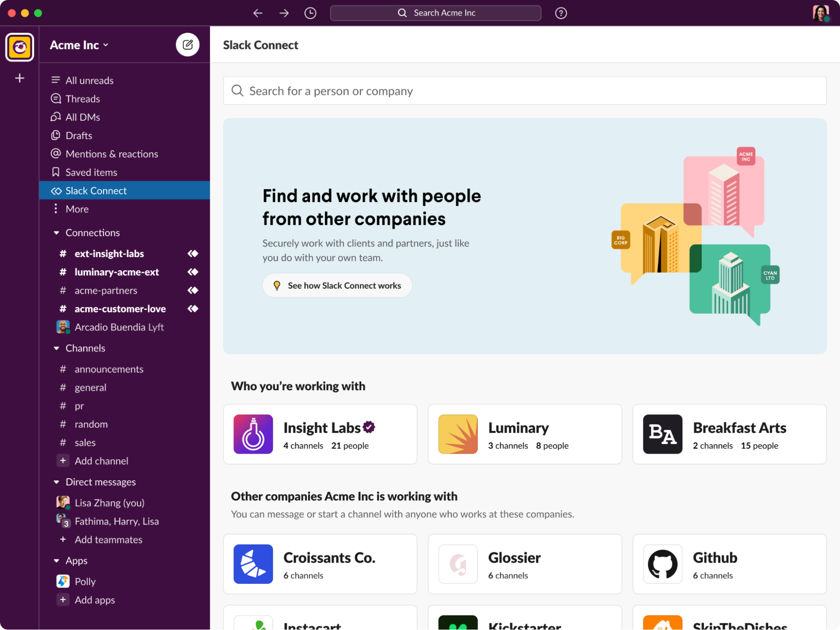
Task: Open the Breakfast Arts company card
Action: [729, 434]
